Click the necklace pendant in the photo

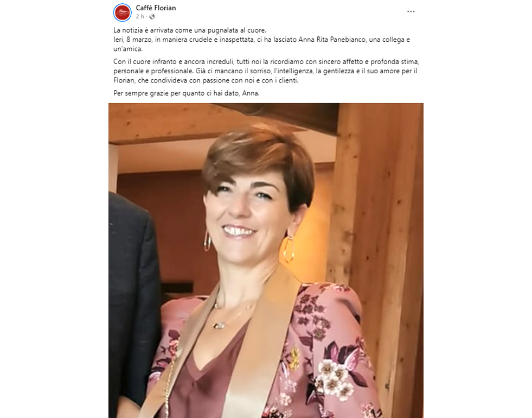point(219,325)
